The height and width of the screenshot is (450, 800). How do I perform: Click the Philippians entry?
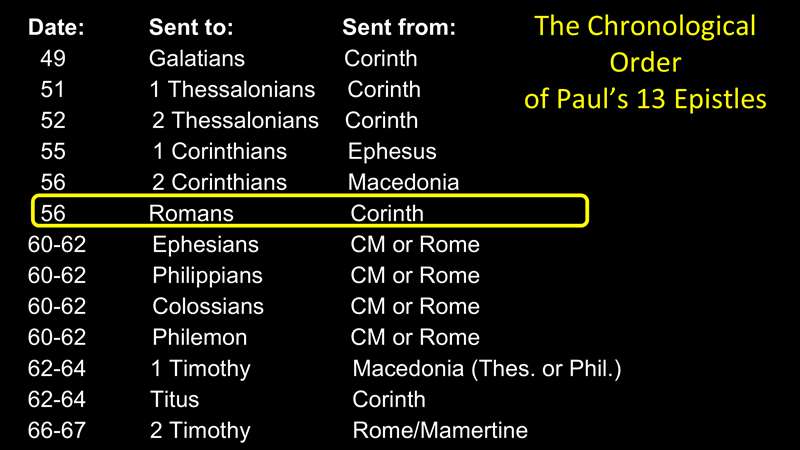[x=207, y=275]
